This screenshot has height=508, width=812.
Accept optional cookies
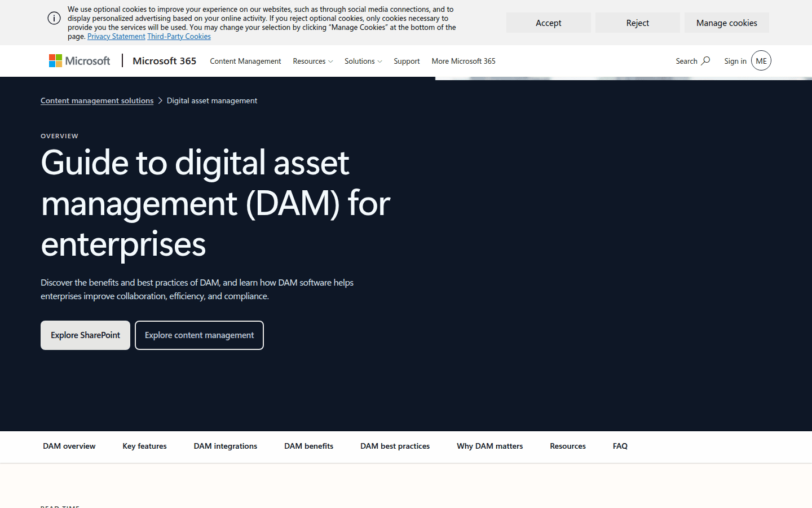tap(549, 23)
